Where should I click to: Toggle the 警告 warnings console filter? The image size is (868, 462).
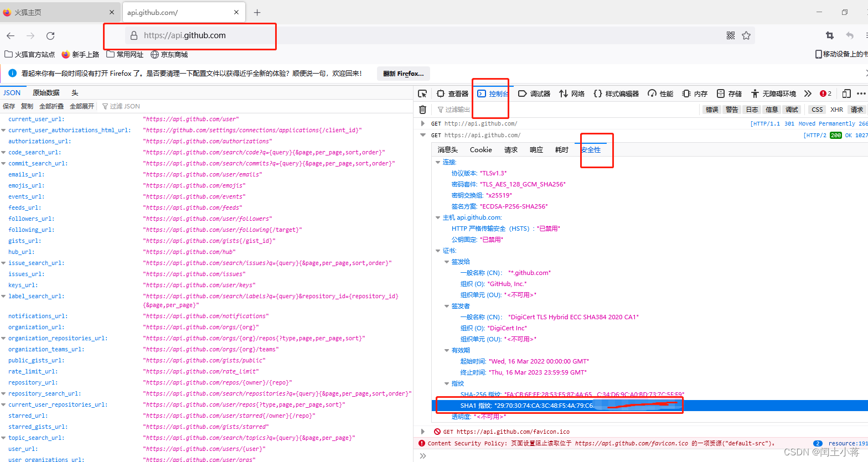(x=732, y=110)
